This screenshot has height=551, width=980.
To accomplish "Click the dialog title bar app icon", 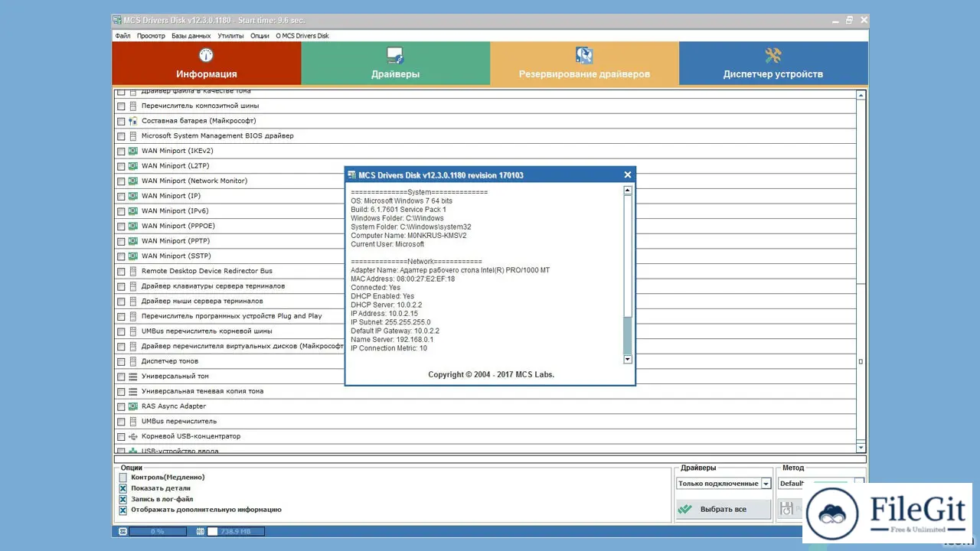I will [x=352, y=175].
